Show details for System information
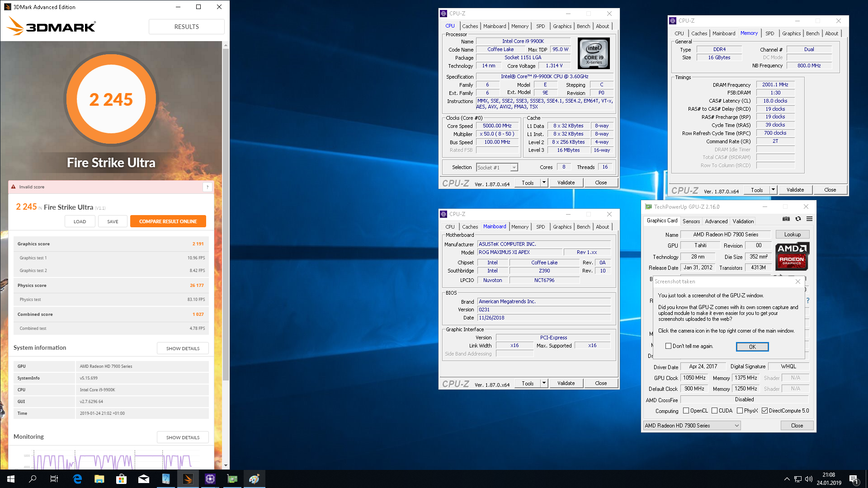 tap(183, 348)
